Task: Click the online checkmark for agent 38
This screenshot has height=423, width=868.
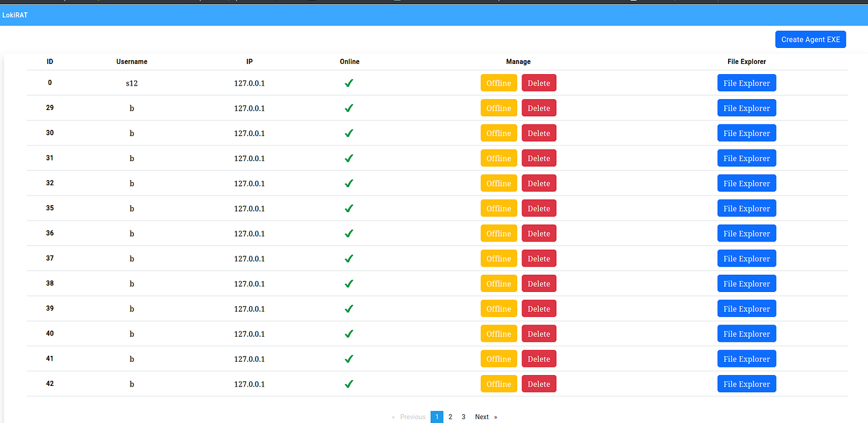Action: click(349, 283)
